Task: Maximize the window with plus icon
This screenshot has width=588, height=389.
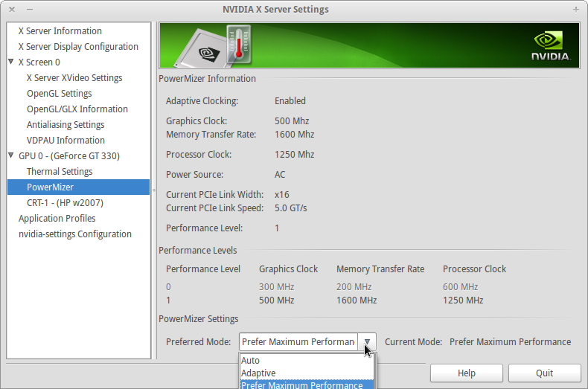Action: click(576, 10)
